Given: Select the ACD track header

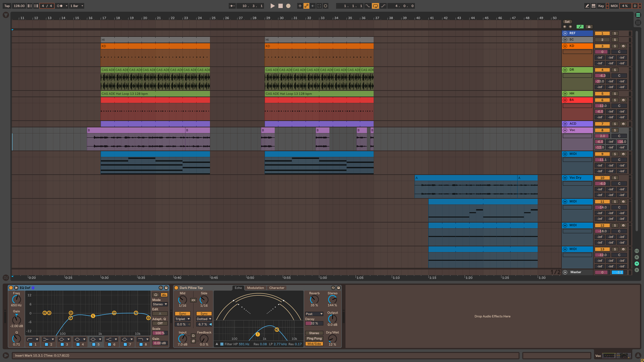Looking at the screenshot, I should click(x=577, y=124).
